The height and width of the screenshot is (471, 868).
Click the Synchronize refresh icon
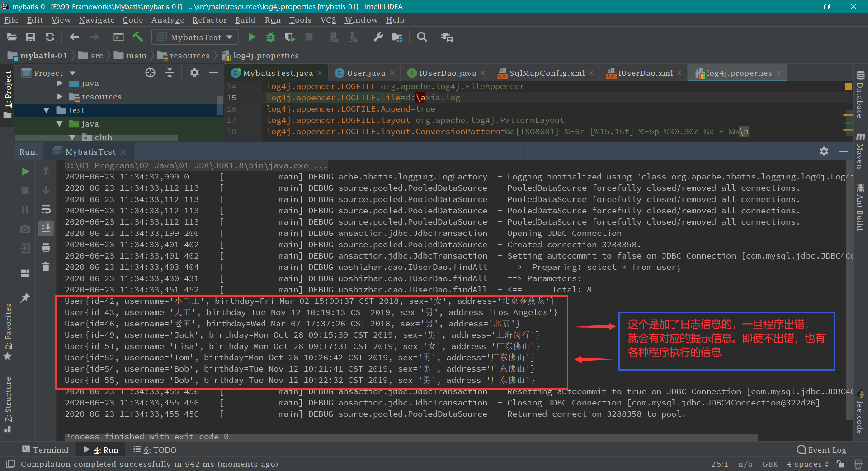(x=50, y=37)
